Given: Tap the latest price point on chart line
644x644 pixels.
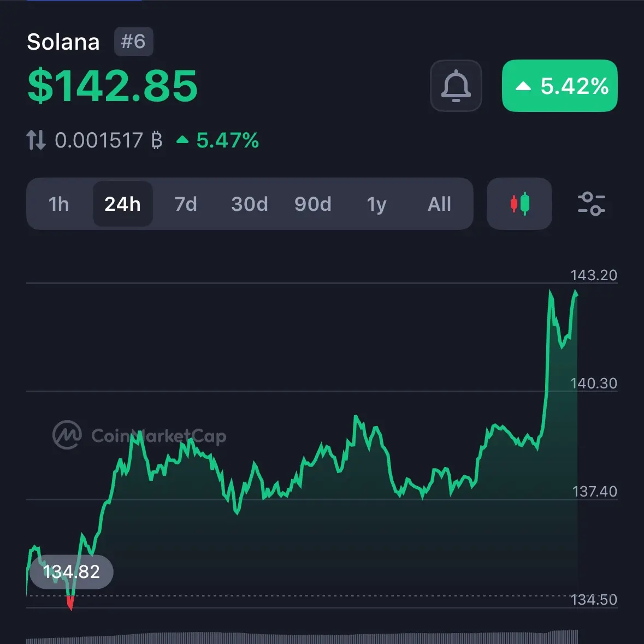Looking at the screenshot, I should click(x=576, y=293).
